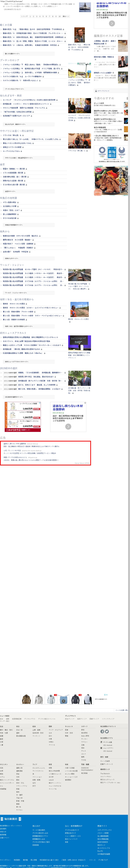Image resolution: width=130 pixels, height=868 pixels.
Task: Open Mainichi Twitter account icon
Action: [x=107, y=731]
